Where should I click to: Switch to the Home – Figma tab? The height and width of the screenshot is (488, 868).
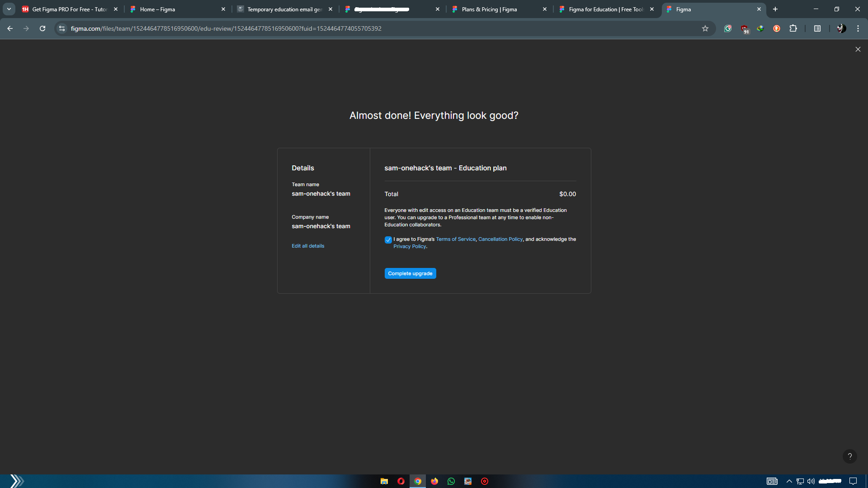click(x=178, y=9)
